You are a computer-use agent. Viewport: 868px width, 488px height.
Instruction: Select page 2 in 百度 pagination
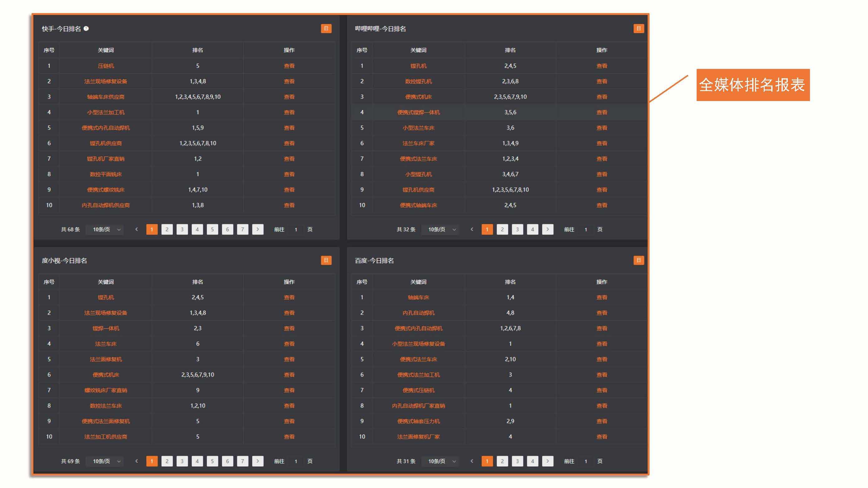point(502,461)
